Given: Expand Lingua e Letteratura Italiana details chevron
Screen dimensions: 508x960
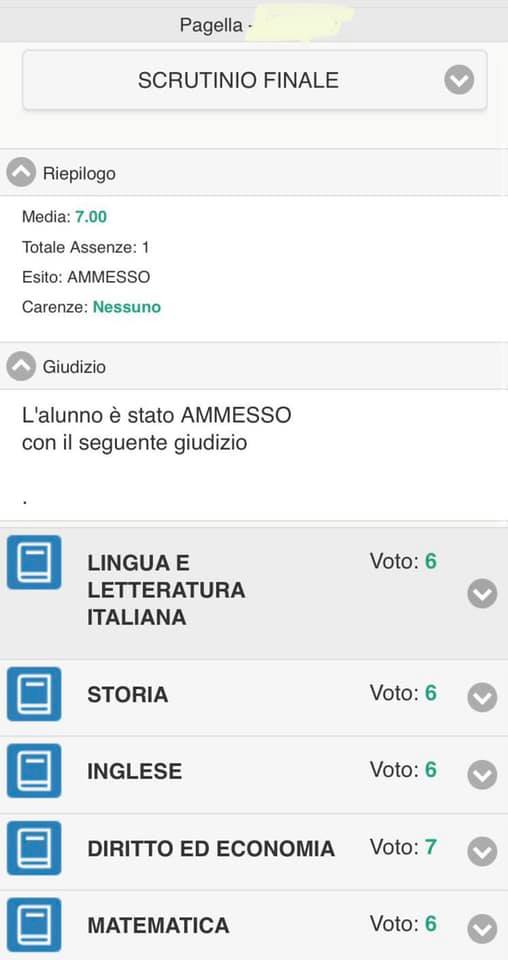Looking at the screenshot, I should [x=482, y=593].
